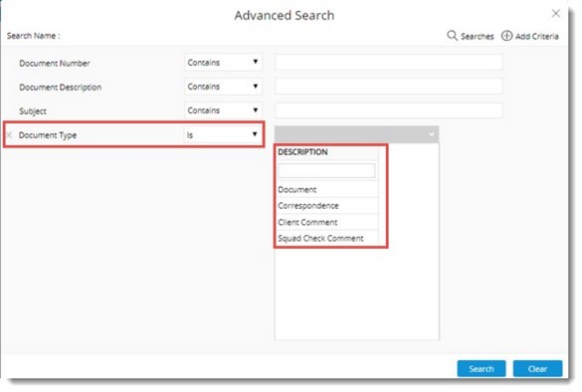Click the Clear button
Image resolution: width=582 pixels, height=392 pixels.
pos(537,368)
